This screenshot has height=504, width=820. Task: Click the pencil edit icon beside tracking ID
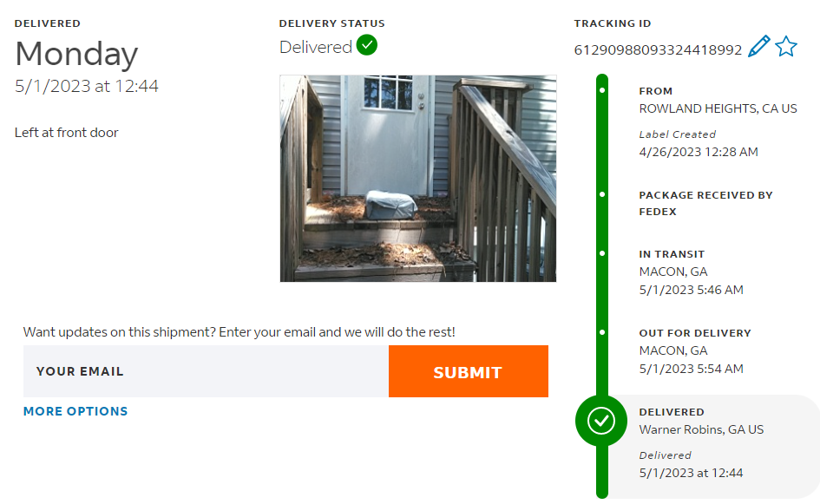coord(758,47)
